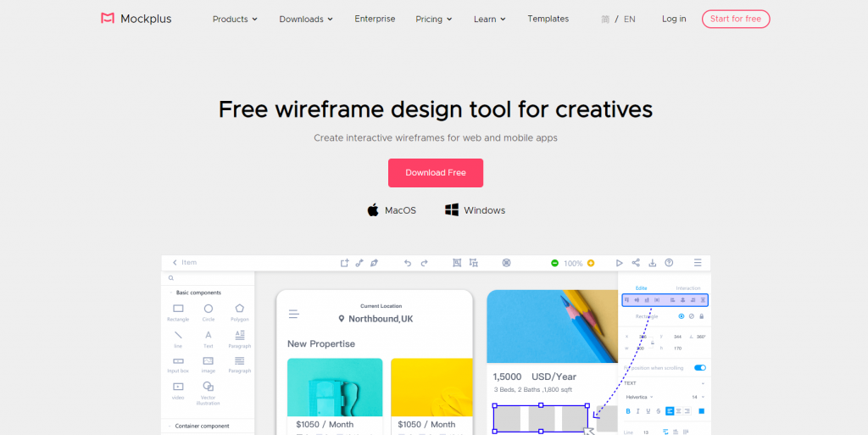
Task: Click the share icon in editor toolbar
Action: (x=636, y=263)
